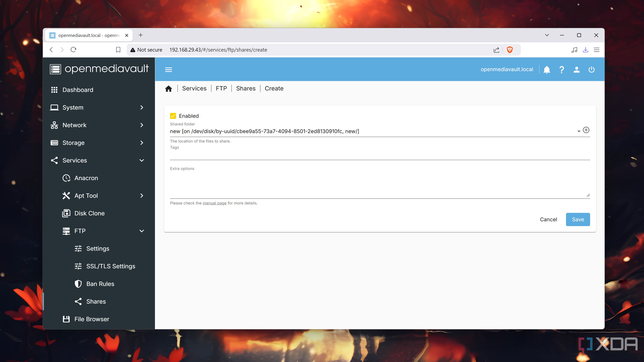
Task: Open a new browser tab
Action: click(141, 35)
